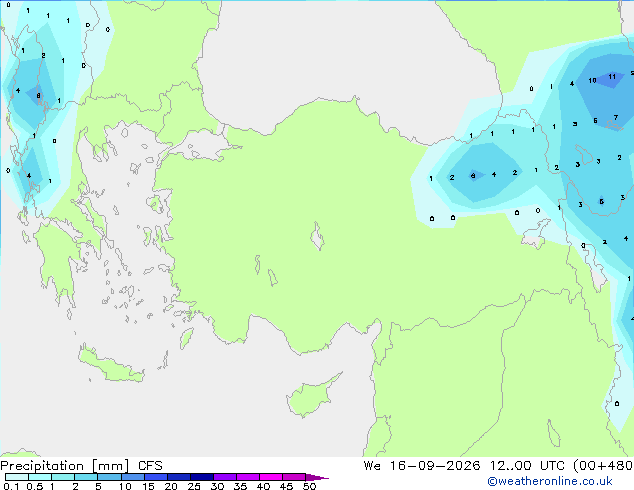Click the legend label '25'
Screen dimensions: 634x490
pyautogui.click(x=194, y=486)
